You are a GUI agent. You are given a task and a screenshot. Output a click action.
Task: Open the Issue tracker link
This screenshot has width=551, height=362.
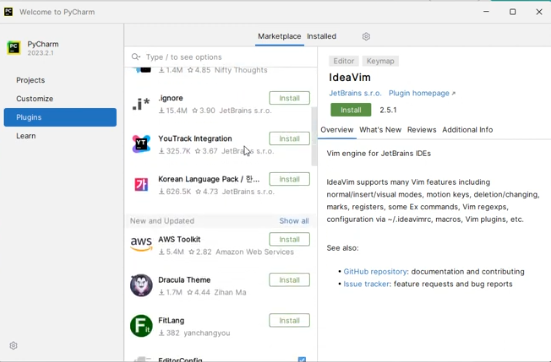(x=366, y=284)
